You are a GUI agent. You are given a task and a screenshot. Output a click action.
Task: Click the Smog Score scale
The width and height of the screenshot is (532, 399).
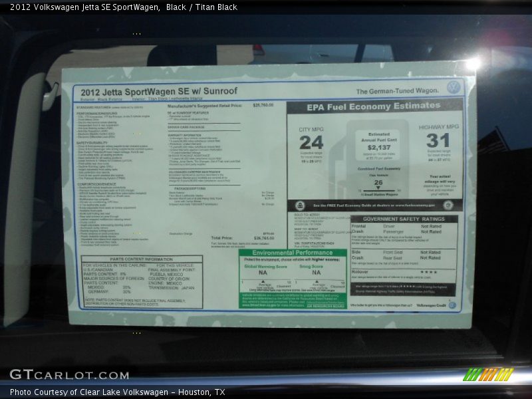pos(320,284)
